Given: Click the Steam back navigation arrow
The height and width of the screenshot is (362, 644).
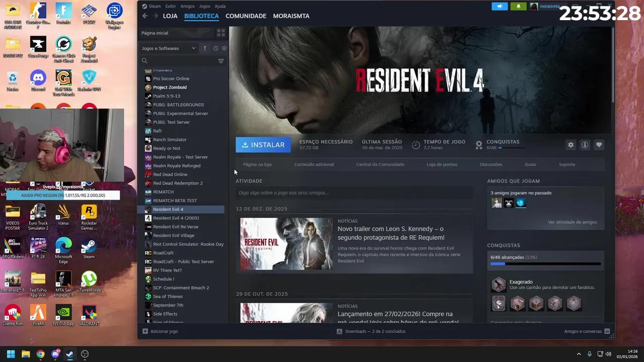Looking at the screenshot, I should [x=145, y=16].
